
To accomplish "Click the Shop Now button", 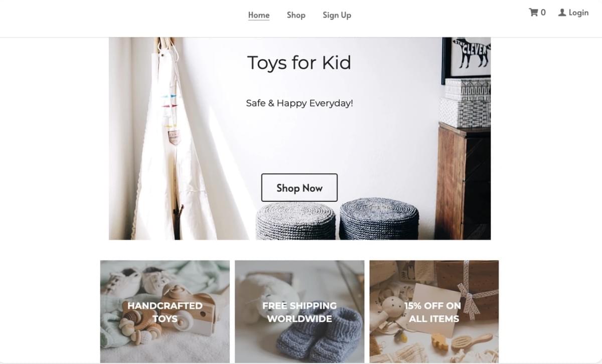I will [299, 188].
